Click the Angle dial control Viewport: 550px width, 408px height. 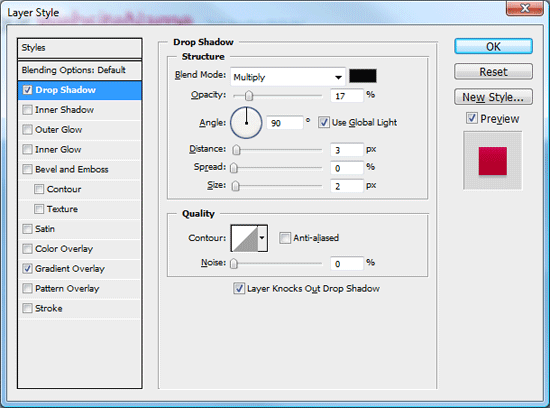click(x=246, y=122)
